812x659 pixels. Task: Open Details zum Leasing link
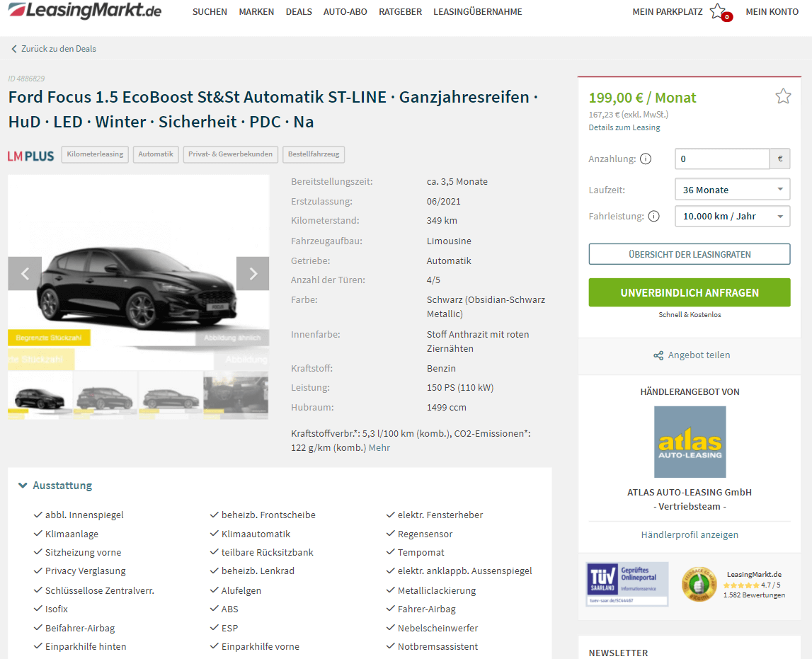624,128
